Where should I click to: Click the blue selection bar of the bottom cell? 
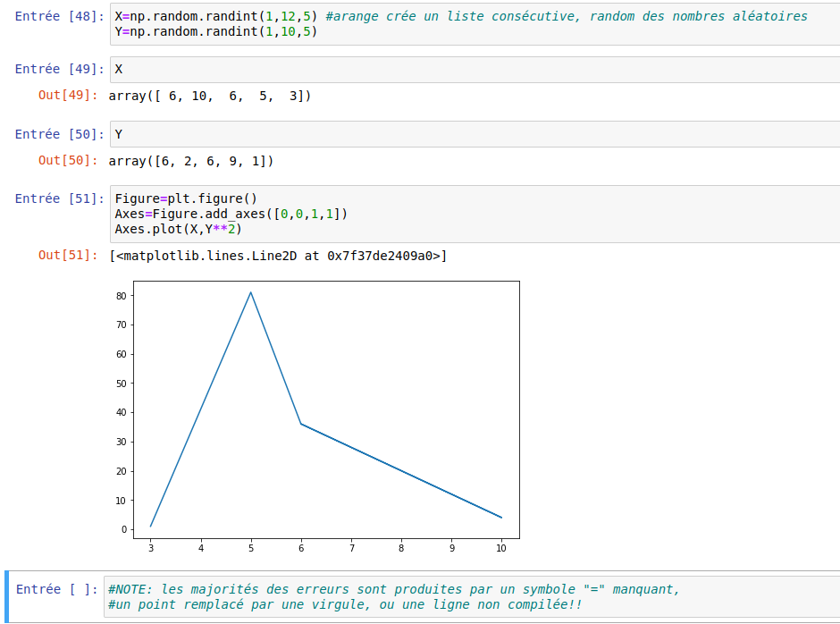(7, 596)
